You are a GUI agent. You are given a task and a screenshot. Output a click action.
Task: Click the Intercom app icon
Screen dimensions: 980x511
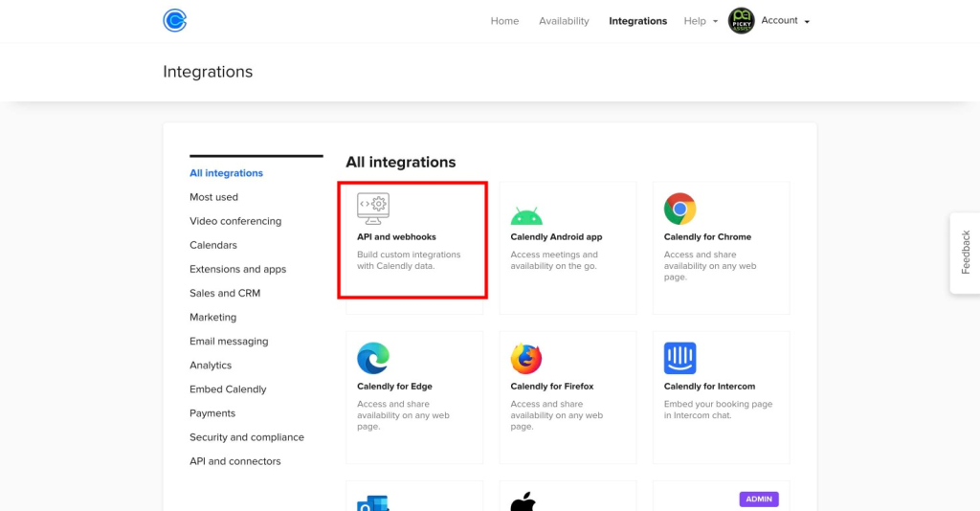click(680, 358)
